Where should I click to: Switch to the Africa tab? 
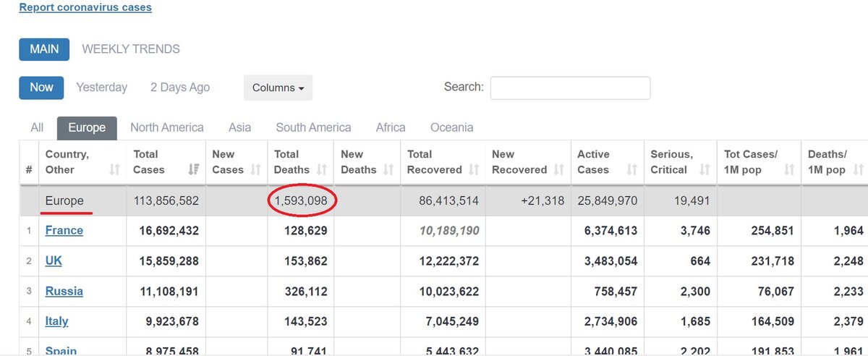pyautogui.click(x=391, y=127)
